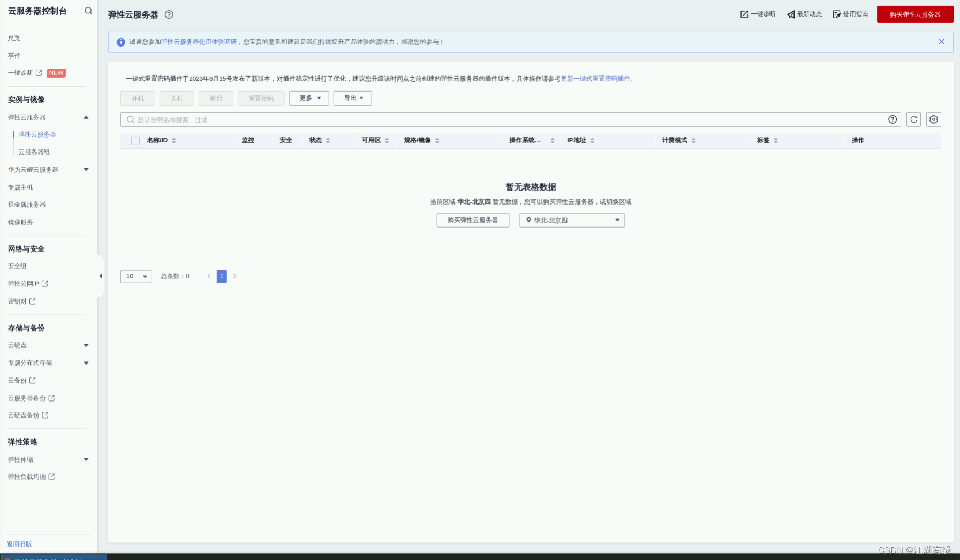Open the 一键诊断 diagnostic tool

[x=757, y=14]
